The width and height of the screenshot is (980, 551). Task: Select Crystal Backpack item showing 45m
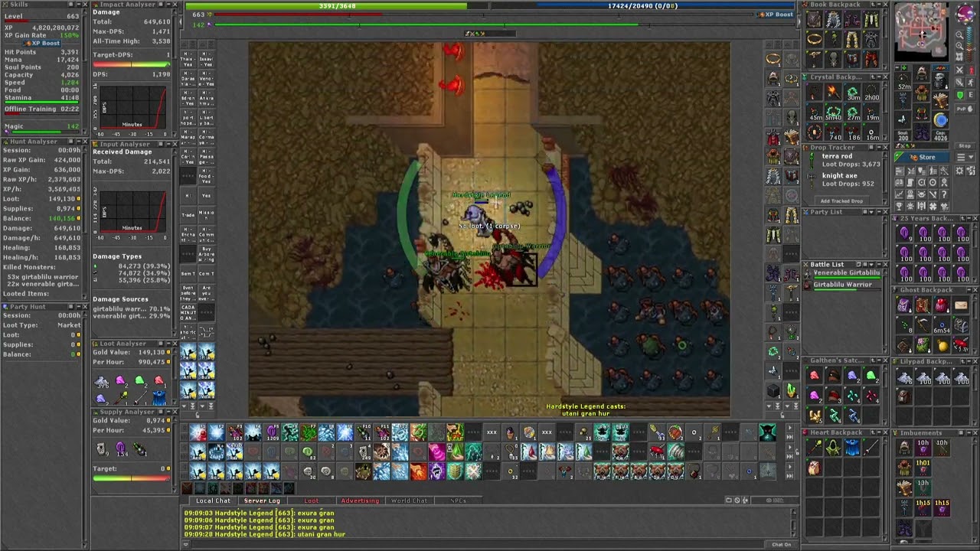(x=815, y=112)
